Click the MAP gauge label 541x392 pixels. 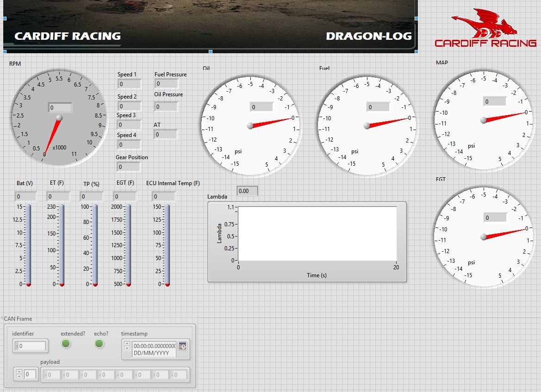442,62
